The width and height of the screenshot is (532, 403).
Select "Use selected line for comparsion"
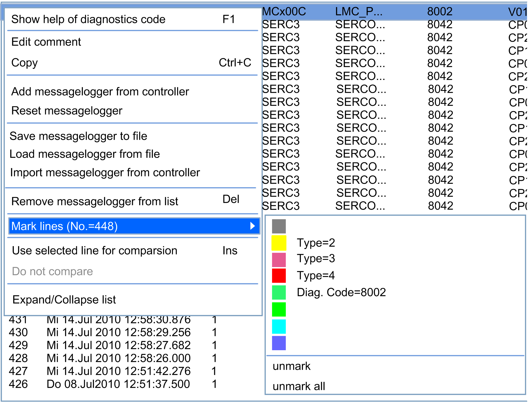pyautogui.click(x=94, y=250)
